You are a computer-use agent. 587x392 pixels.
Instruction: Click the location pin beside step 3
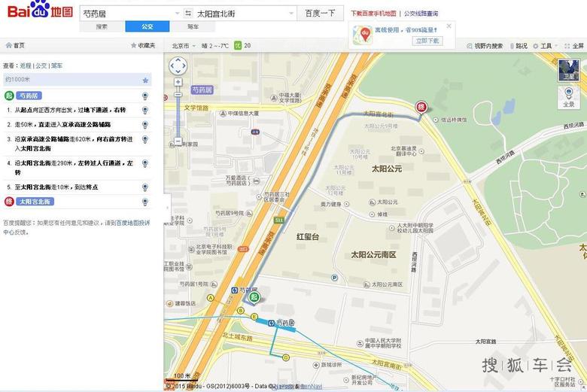point(145,140)
